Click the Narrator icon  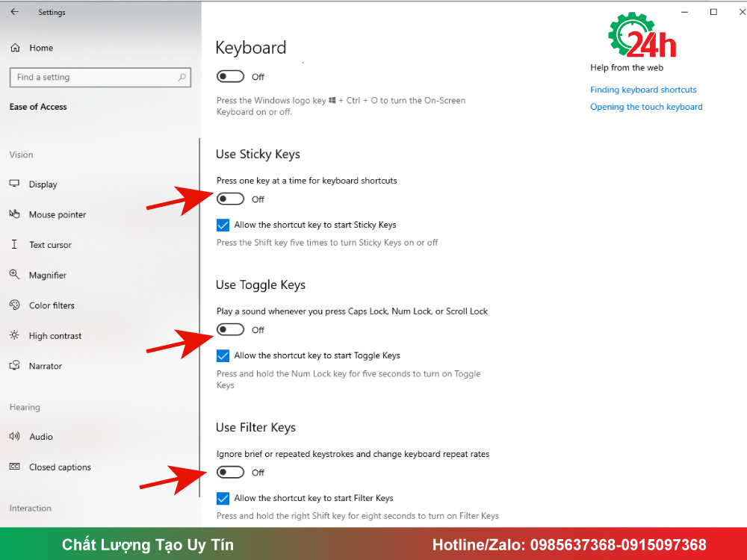tap(15, 366)
